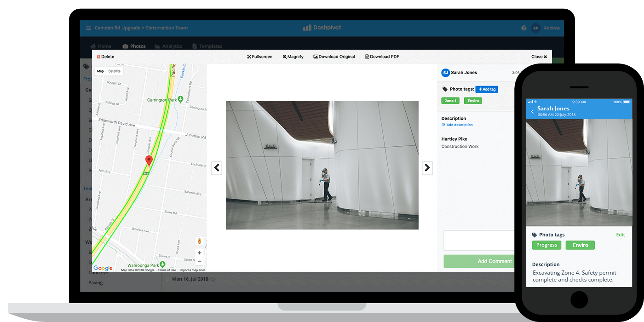Click the red location pin on map
Image resolution: width=644 pixels, height=322 pixels.
[x=149, y=161]
